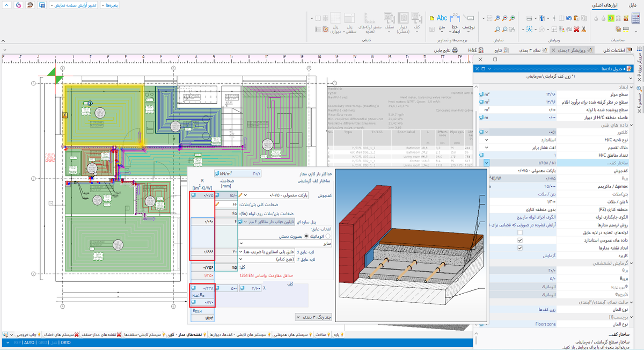The width and height of the screenshot is (644, 350).
Task: Click the printer icon on نتایج چاپی tab
Action: pyautogui.click(x=455, y=50)
